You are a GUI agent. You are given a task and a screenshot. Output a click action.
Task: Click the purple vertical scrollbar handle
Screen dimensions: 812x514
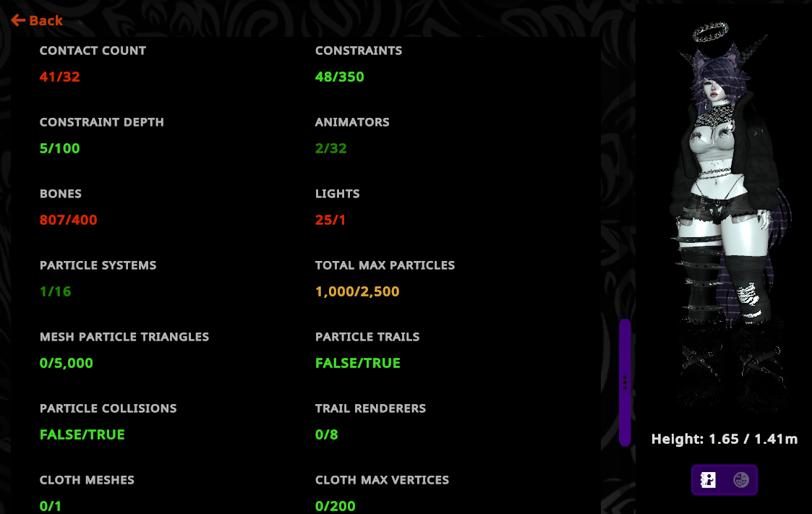click(625, 382)
